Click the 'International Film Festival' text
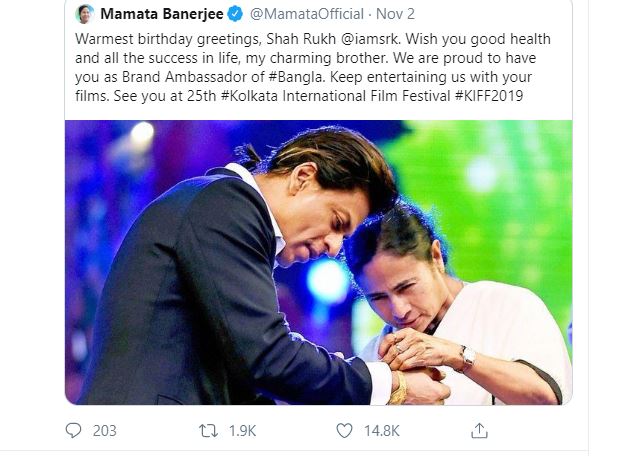 pos(366,96)
